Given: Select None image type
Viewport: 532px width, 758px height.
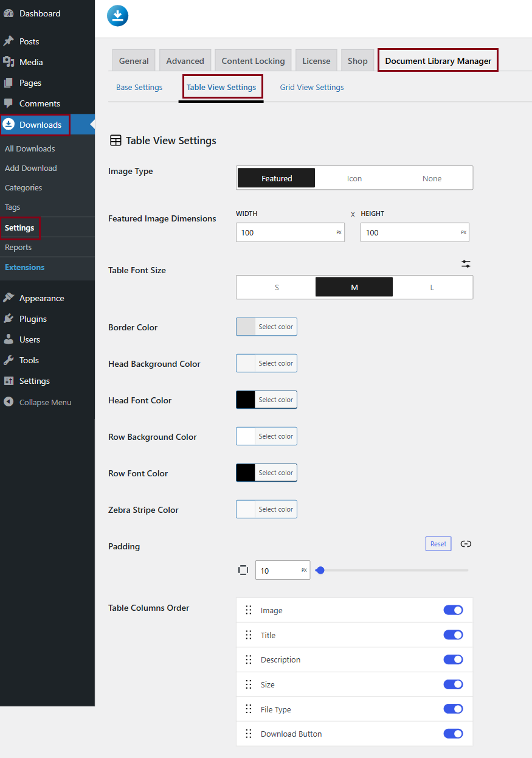Looking at the screenshot, I should tap(432, 178).
